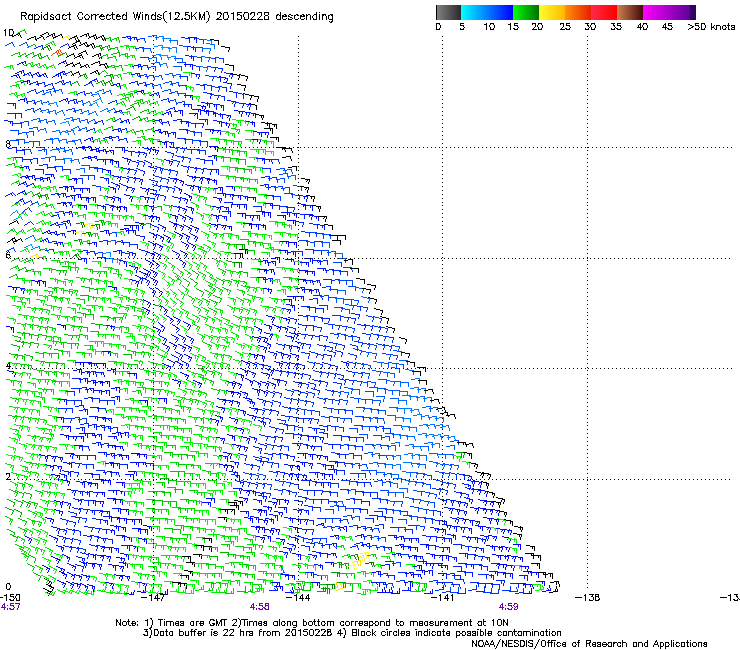
Task: Click the brown 35-40 knots legend color
Action: coord(630,12)
